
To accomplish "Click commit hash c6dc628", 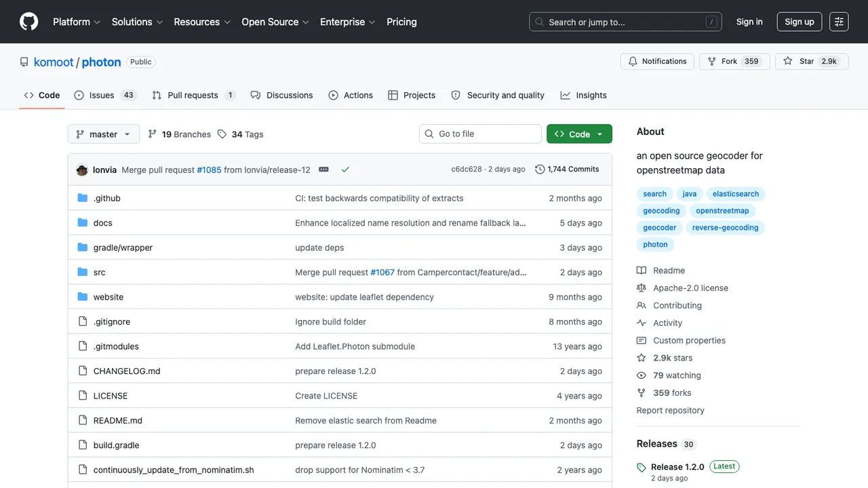I will point(467,169).
